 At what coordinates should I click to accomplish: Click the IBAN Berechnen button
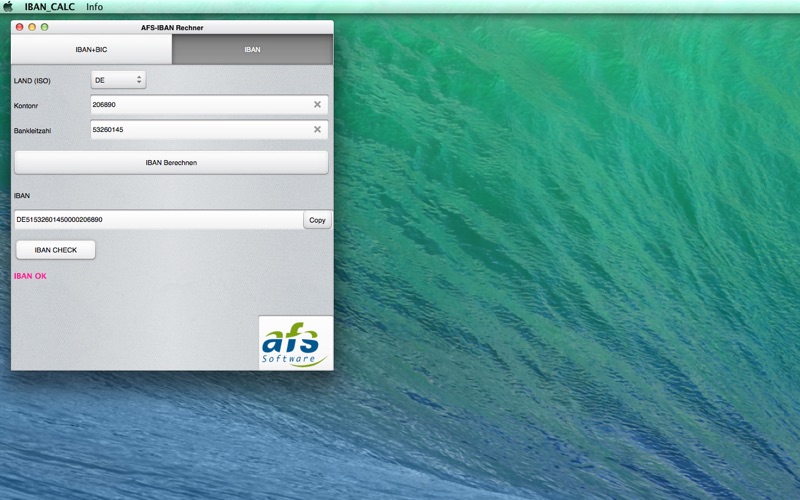(x=171, y=163)
